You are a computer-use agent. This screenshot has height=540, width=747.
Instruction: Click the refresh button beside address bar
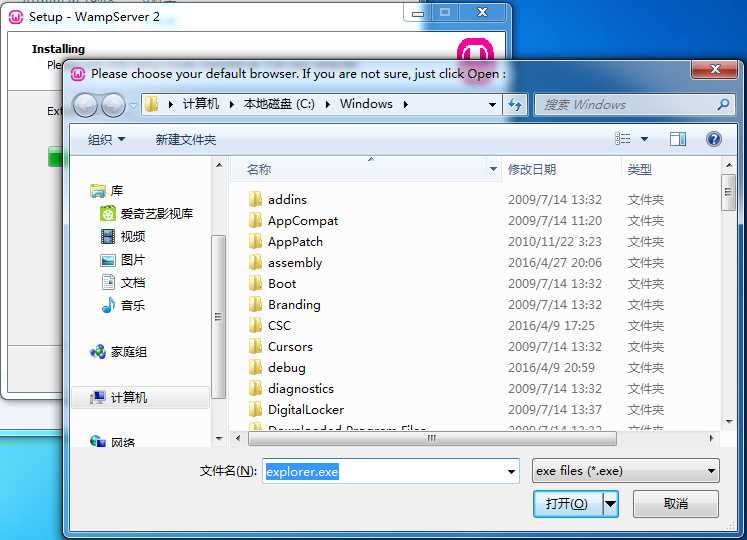(x=515, y=104)
